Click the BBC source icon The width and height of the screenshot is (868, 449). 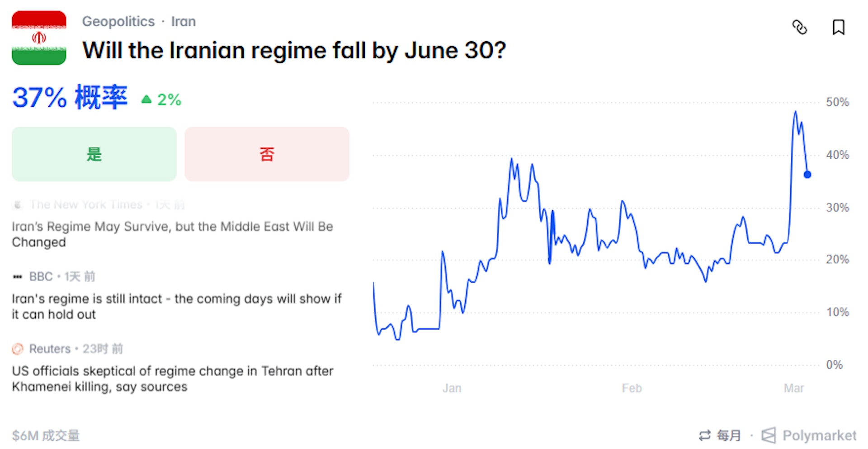tap(18, 277)
